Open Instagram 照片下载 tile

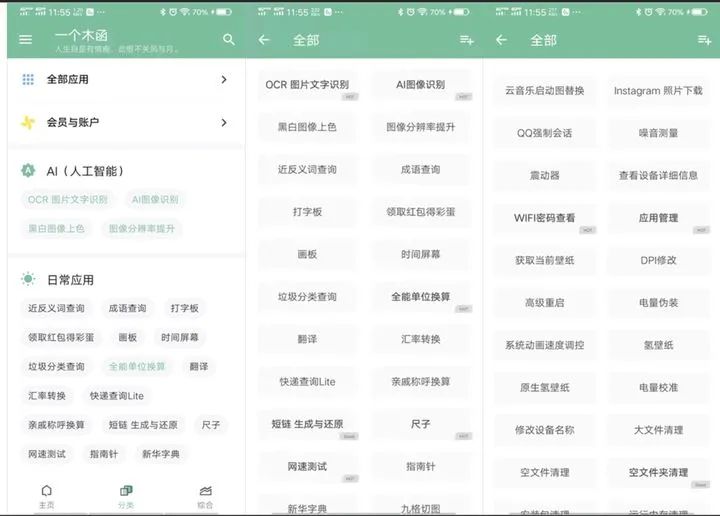point(658,91)
